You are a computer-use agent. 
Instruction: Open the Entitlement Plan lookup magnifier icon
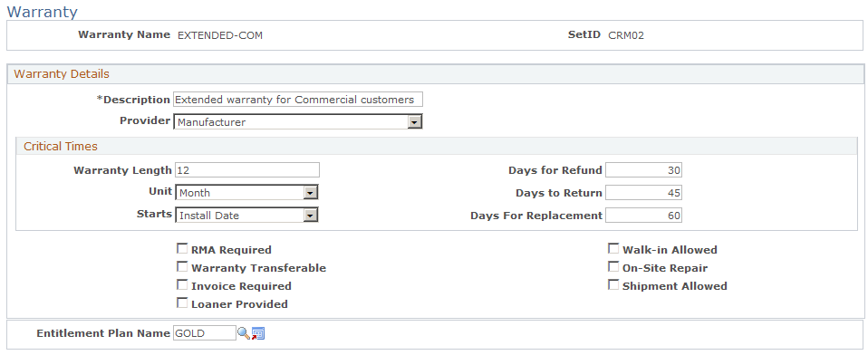pos(243,333)
